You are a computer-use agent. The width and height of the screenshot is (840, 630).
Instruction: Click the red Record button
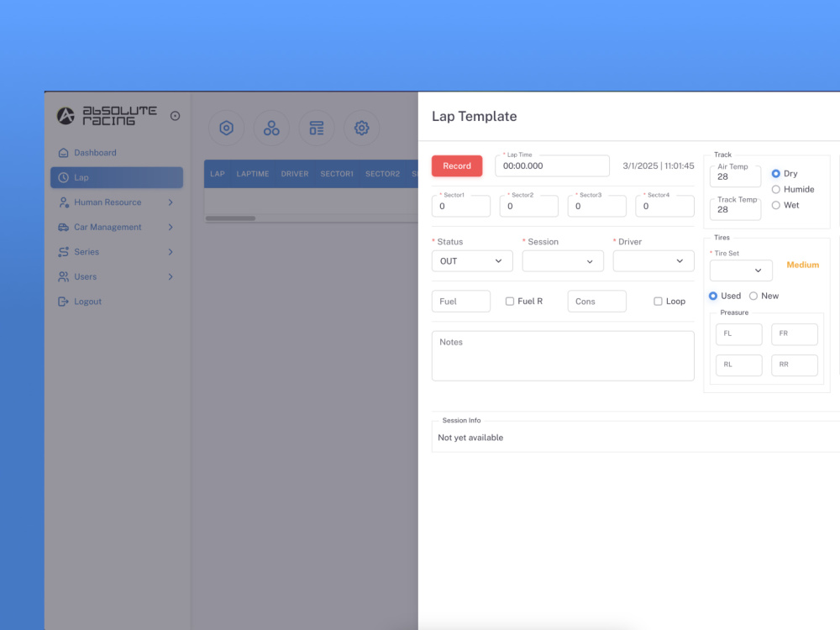pyautogui.click(x=457, y=166)
